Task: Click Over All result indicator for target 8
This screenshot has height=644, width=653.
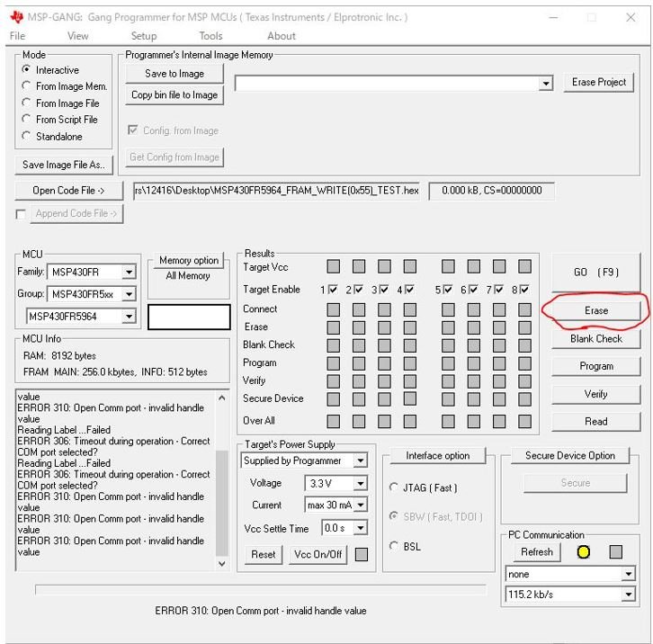Action: pos(524,421)
